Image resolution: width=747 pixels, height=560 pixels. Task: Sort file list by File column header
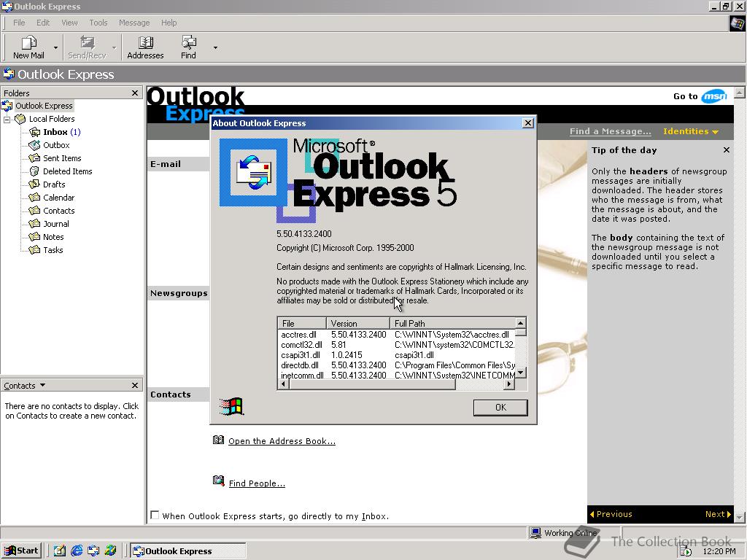tap(302, 323)
